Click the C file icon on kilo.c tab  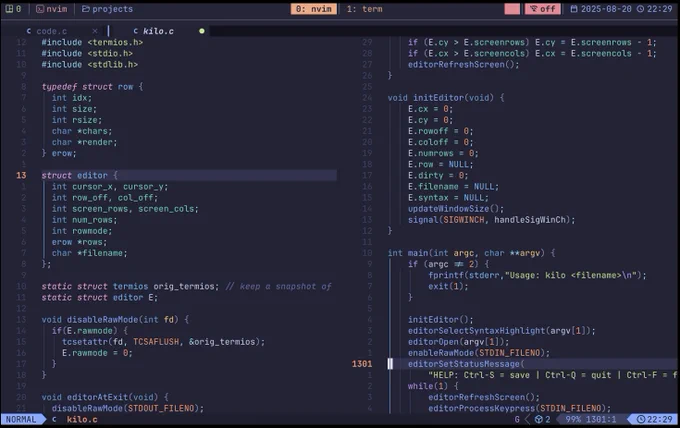pos(135,31)
